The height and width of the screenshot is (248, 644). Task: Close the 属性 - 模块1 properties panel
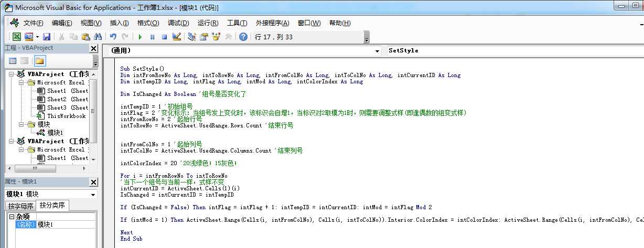93,182
